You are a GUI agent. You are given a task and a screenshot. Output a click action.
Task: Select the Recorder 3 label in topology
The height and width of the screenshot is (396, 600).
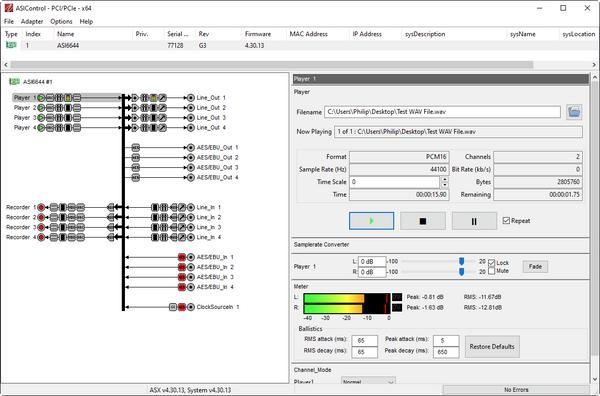click(21, 227)
